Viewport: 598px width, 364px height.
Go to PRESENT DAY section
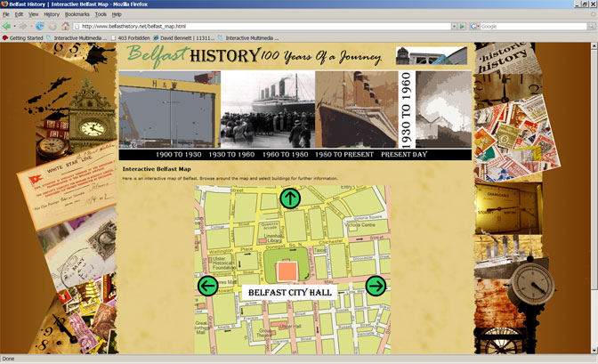404,155
